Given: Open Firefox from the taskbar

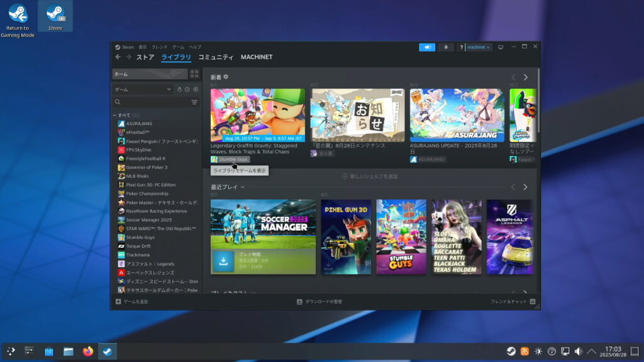Looking at the screenshot, I should click(87, 351).
